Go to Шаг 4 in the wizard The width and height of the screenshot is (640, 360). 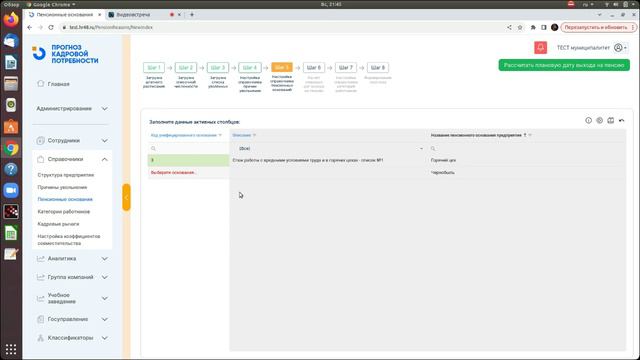pos(250,67)
